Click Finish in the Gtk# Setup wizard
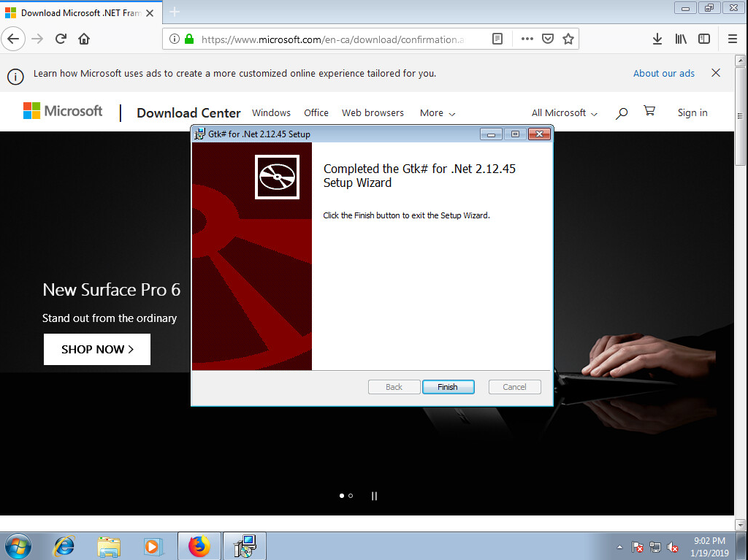The image size is (748, 560). click(448, 387)
